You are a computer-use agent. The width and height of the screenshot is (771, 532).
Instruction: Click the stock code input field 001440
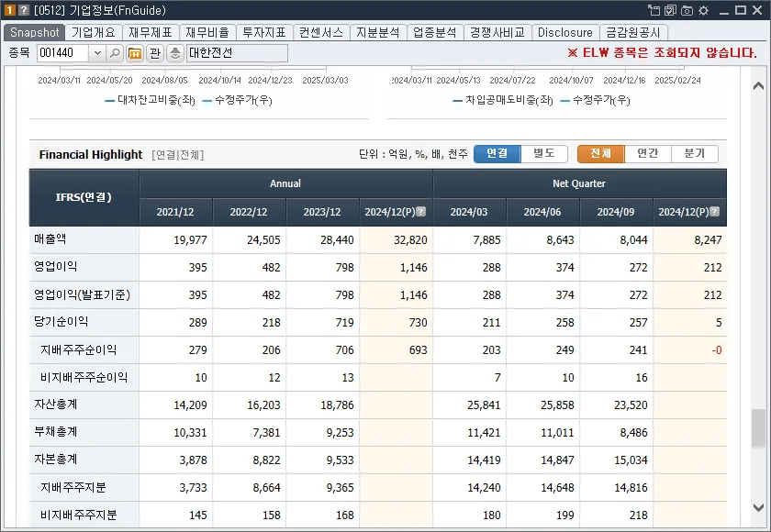pyautogui.click(x=62, y=53)
